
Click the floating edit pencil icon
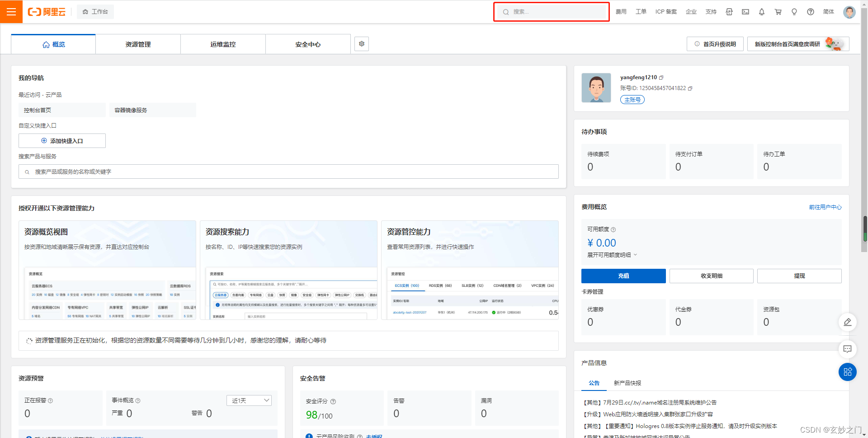point(848,322)
